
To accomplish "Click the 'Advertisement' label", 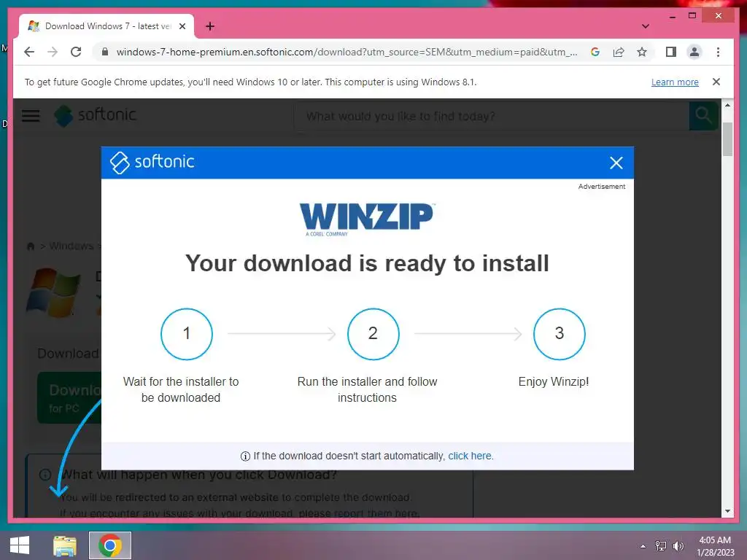I will pyautogui.click(x=602, y=186).
